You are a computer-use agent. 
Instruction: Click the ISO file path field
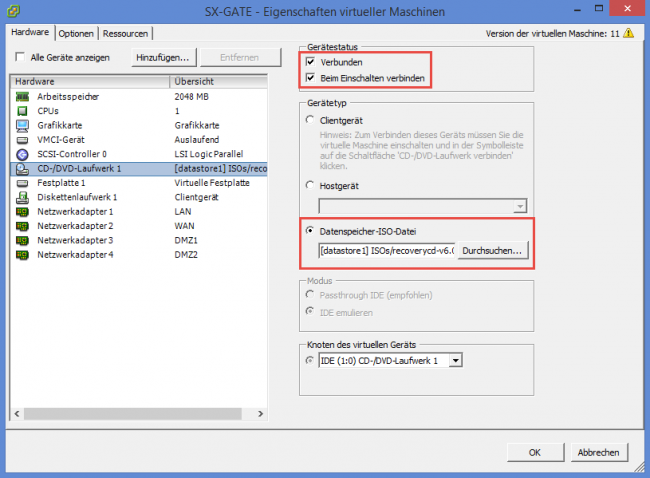[x=386, y=251]
